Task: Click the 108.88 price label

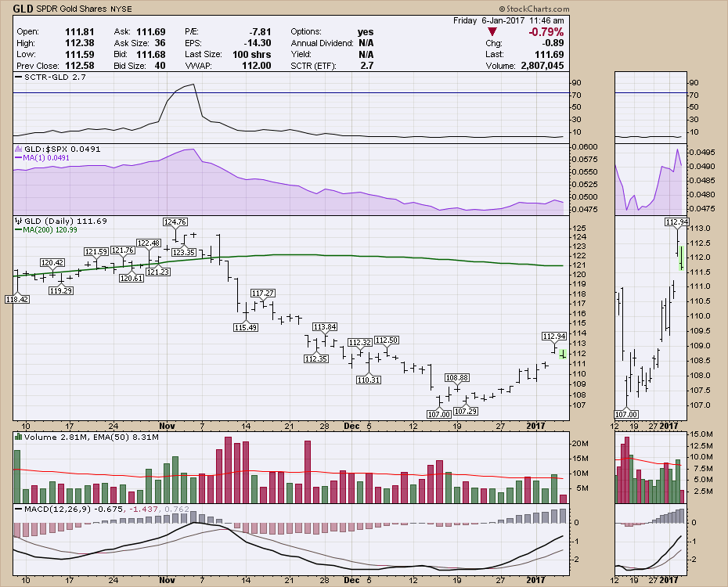Action: click(x=457, y=378)
